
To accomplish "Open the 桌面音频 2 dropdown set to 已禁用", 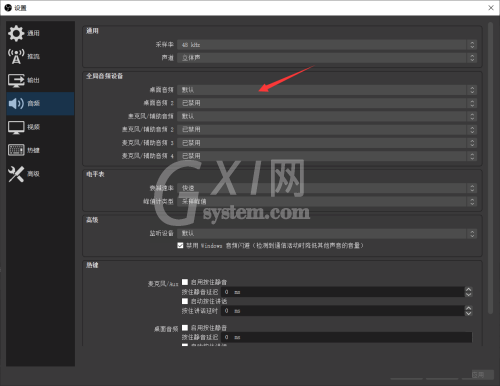I will point(327,103).
